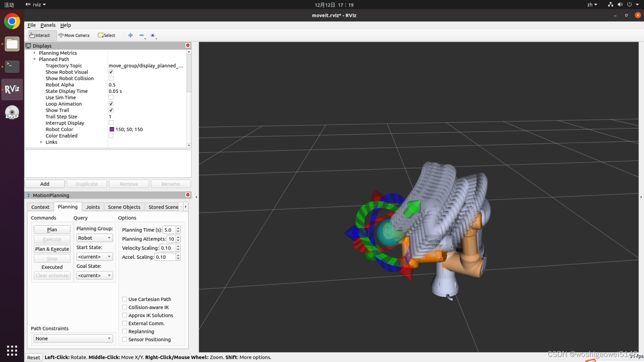Expand the Planning Metrics tree item
The image size is (644, 362).
pyautogui.click(x=34, y=53)
